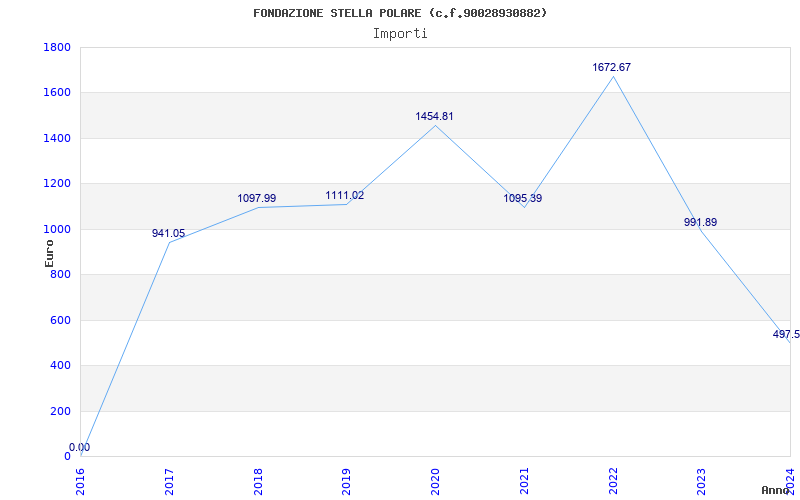Click the 200 y-axis tick label
This screenshot has height=500, width=800.
60,411
